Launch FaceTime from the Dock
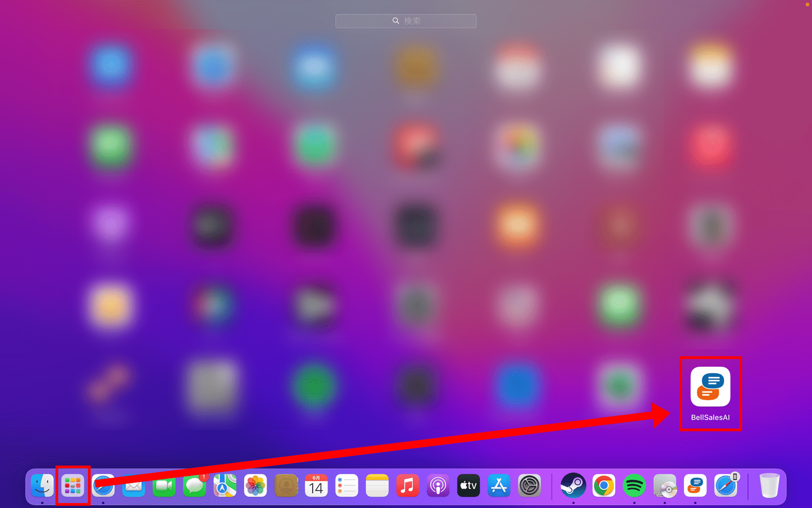 click(164, 486)
